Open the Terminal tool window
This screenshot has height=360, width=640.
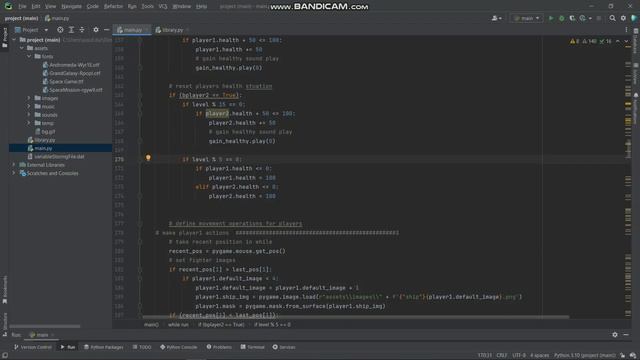[x=253, y=347]
